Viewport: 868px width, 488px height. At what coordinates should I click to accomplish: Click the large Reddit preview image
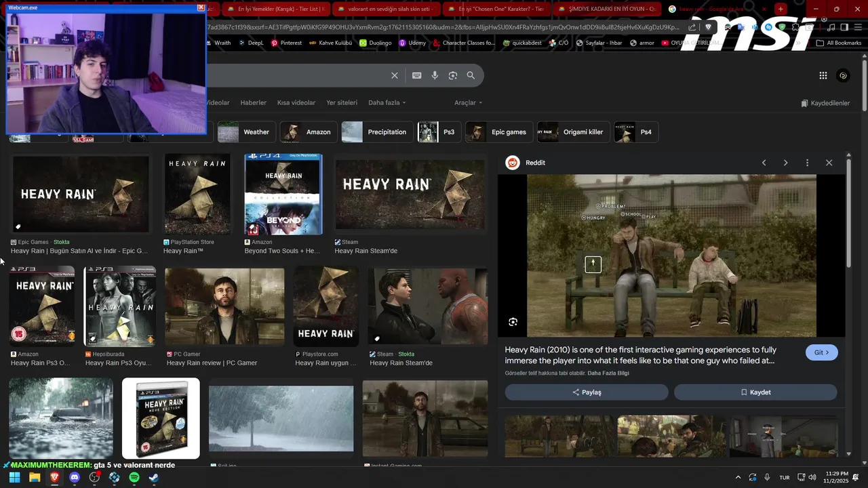click(671, 256)
